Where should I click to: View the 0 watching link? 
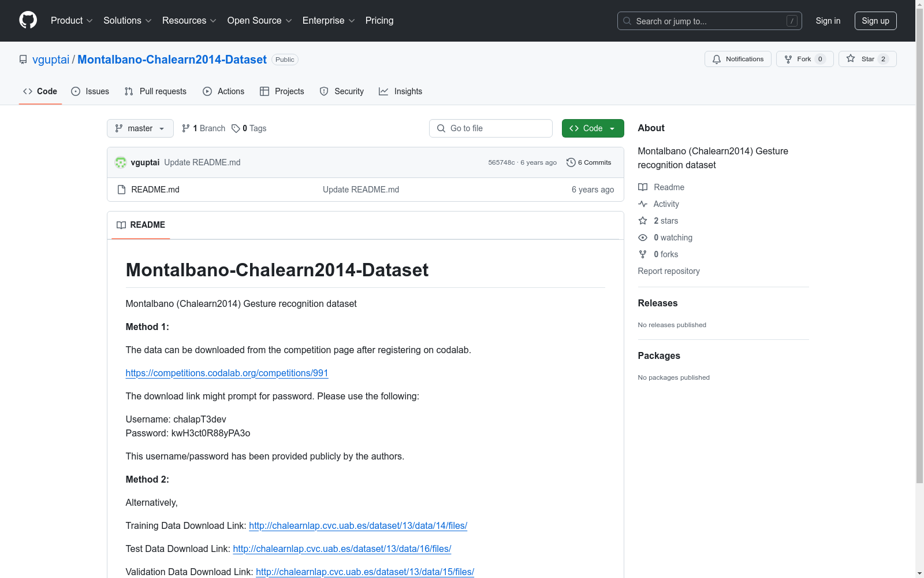665,238
